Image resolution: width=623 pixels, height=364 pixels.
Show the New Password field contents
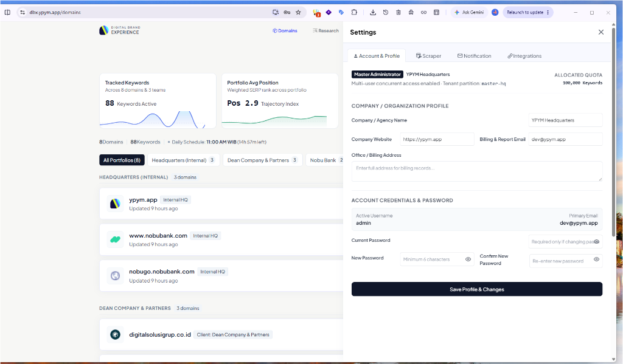(x=468, y=259)
